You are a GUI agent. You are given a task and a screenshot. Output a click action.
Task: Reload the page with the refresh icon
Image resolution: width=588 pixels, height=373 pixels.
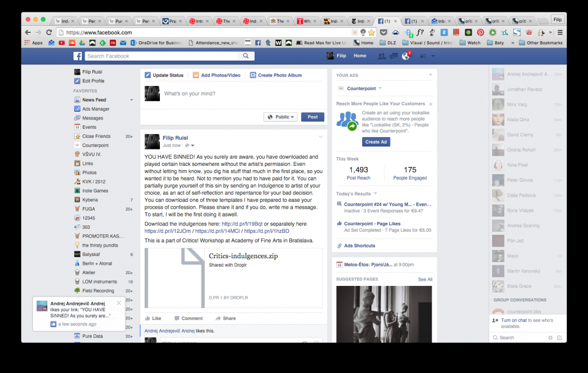point(49,32)
